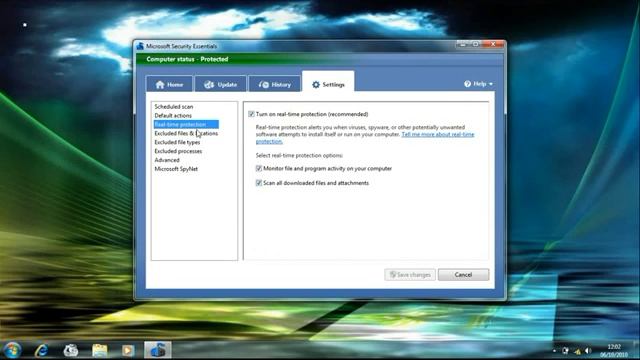This screenshot has width=640, height=360.
Task: Open Tell me more about real-time protection link
Action: [438, 134]
